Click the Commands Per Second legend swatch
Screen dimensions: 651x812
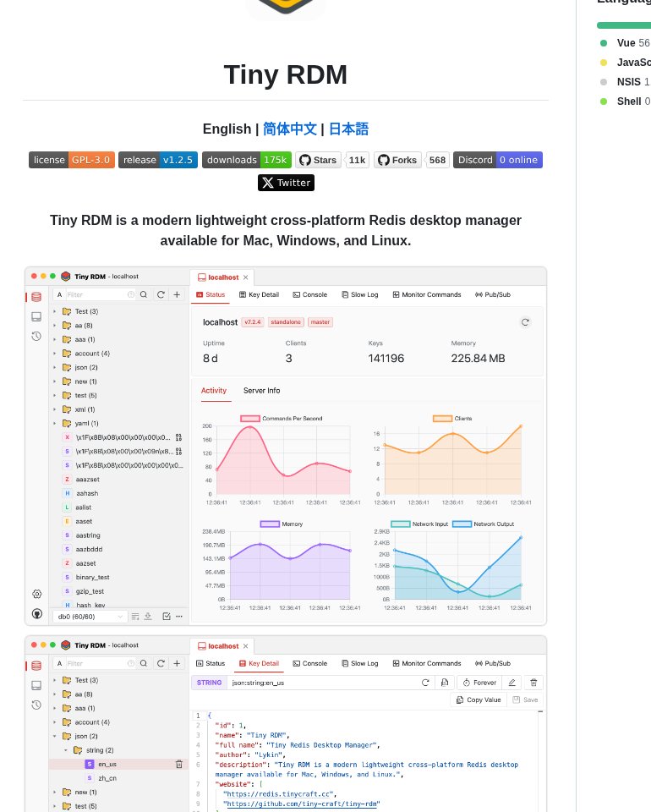[250, 419]
